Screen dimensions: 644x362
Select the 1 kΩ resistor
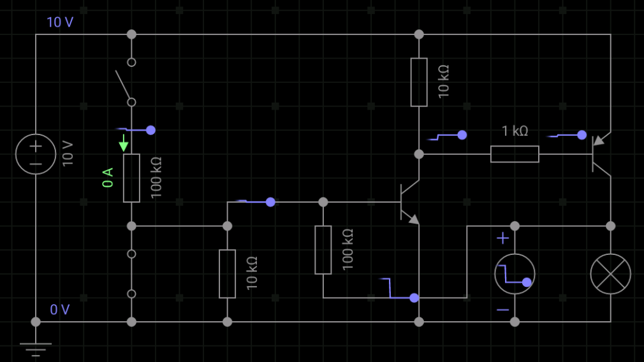click(515, 154)
